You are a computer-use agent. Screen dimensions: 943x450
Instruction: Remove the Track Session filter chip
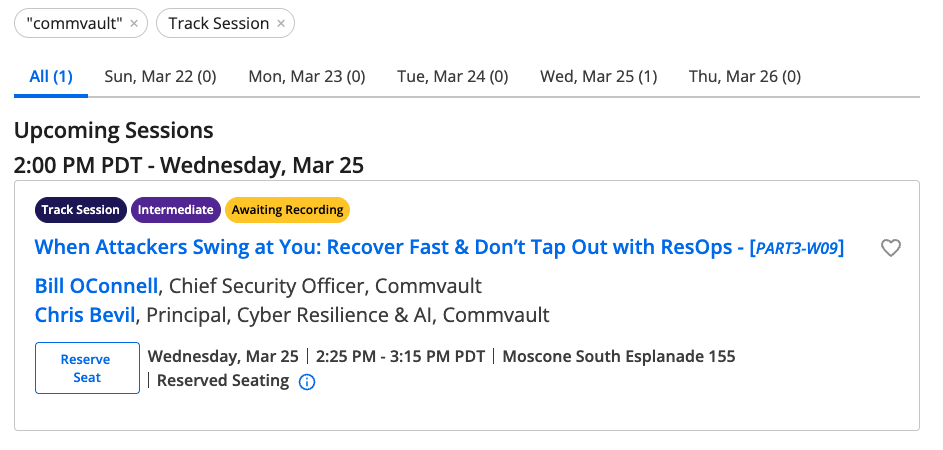click(281, 24)
